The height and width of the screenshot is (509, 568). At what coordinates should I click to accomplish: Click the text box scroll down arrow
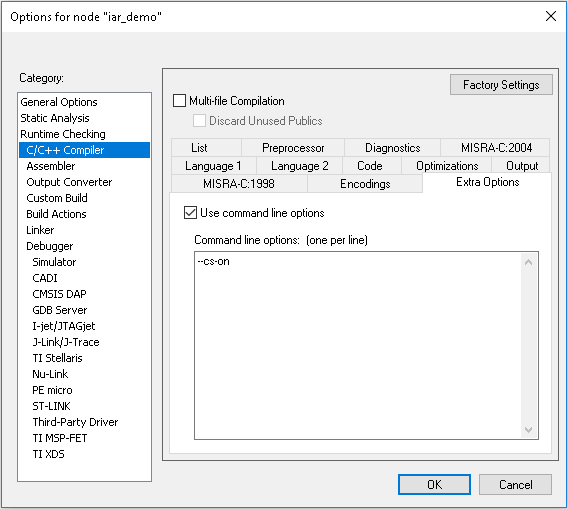(529, 430)
